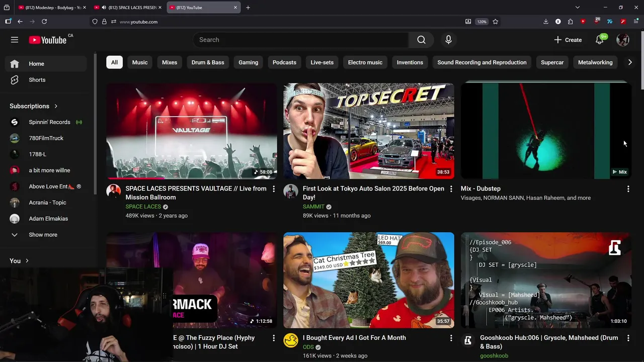The image size is (644, 362).
Task: Click the Create button
Action: pos(568,40)
